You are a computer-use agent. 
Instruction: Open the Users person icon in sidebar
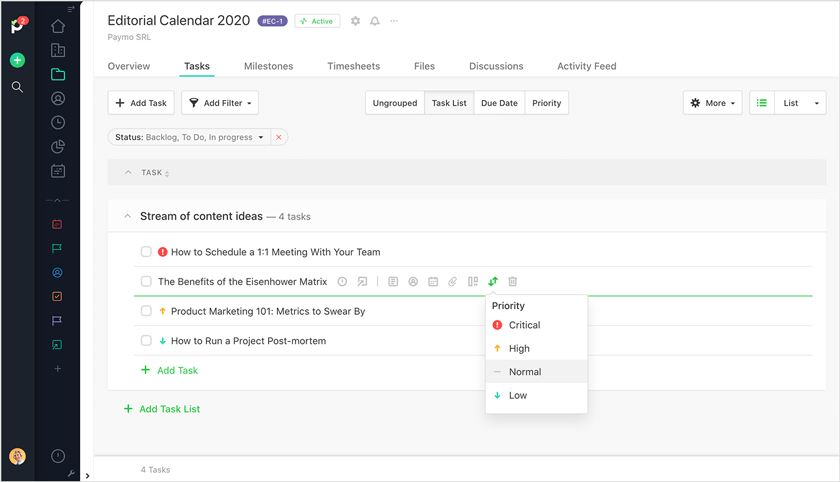pyautogui.click(x=58, y=99)
